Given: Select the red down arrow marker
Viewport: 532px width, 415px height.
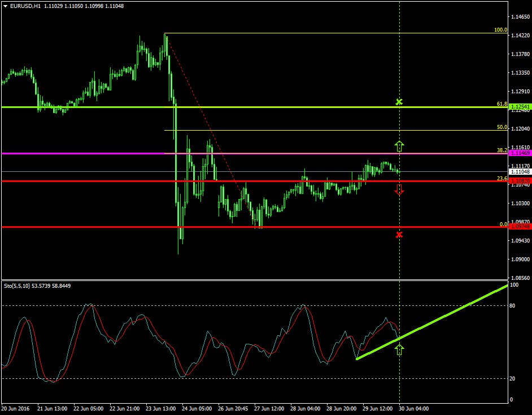Looking at the screenshot, I should point(399,190).
